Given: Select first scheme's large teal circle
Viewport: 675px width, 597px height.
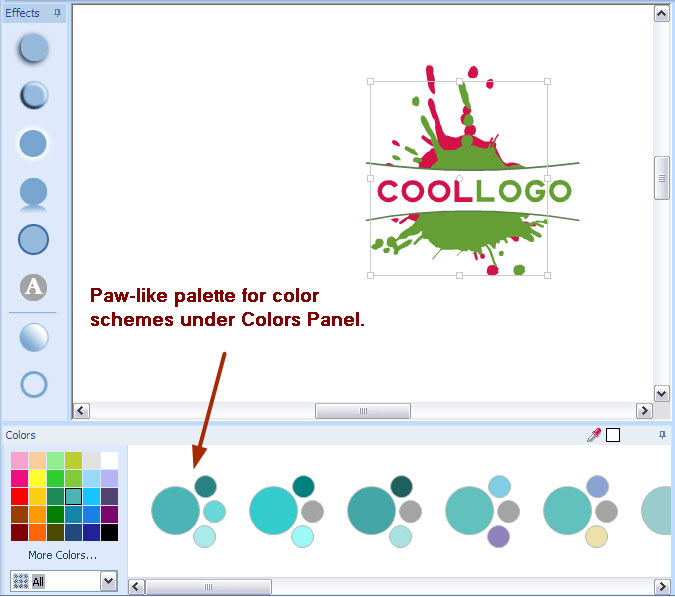Looking at the screenshot, I should point(175,510).
